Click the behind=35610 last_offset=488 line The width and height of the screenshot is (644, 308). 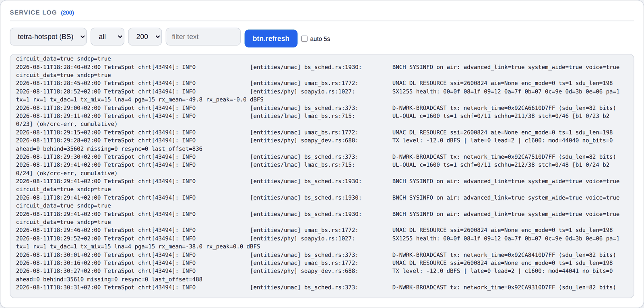tap(109, 279)
